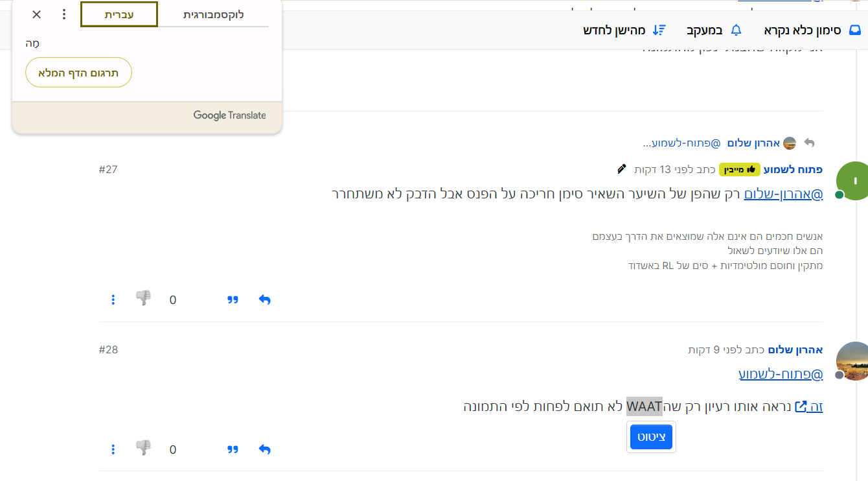The width and height of the screenshot is (868, 481).
Task: Click the reply arrow on post #28
Action: 264,449
